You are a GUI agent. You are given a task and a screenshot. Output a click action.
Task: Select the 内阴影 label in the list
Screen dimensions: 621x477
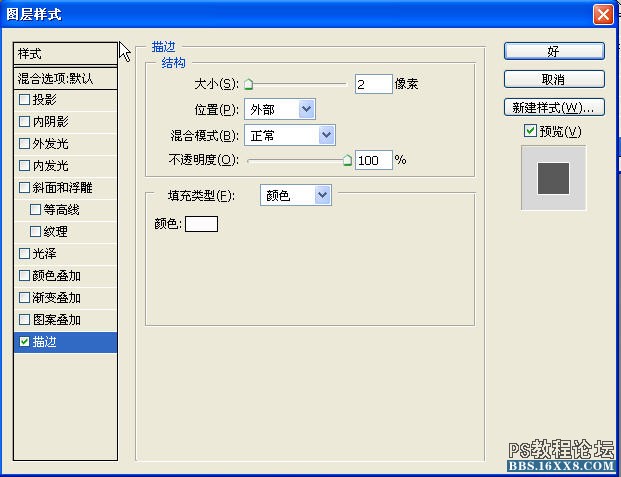(50, 122)
